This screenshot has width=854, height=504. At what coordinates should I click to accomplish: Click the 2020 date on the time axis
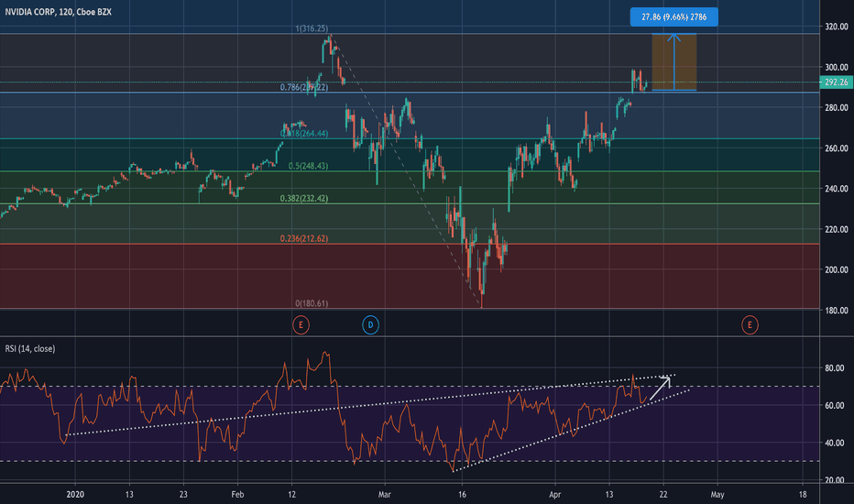tap(75, 494)
